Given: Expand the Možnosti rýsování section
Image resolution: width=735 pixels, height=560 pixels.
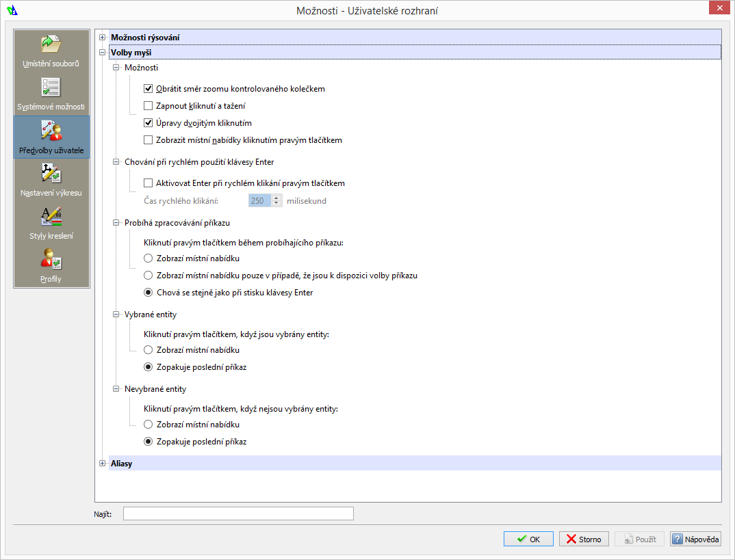Looking at the screenshot, I should [103, 38].
